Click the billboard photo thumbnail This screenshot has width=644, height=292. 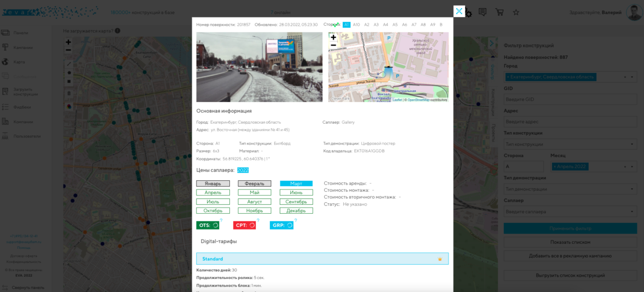(x=259, y=67)
